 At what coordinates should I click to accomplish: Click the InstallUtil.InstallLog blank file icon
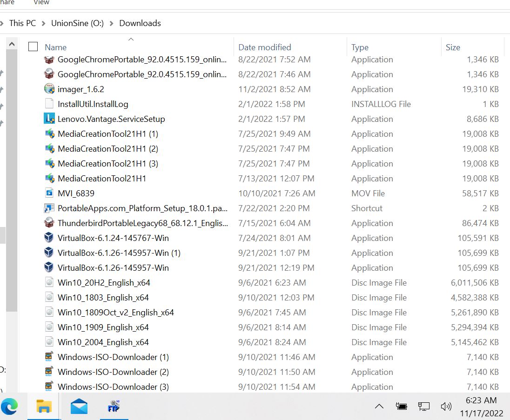49,104
